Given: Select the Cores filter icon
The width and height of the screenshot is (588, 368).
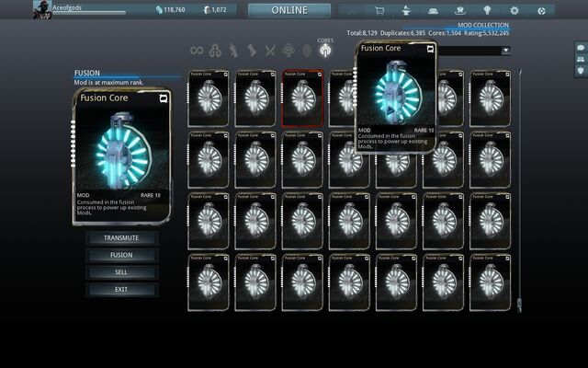Looking at the screenshot, I should pos(325,50).
